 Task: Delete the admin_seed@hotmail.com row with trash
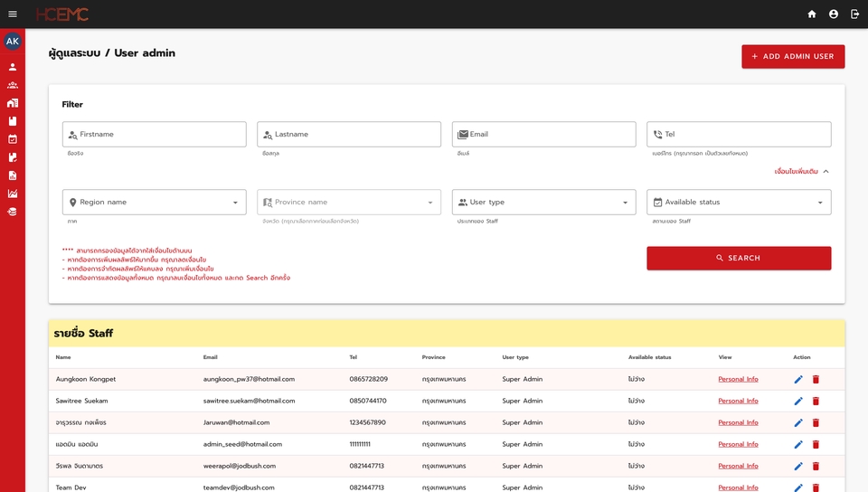click(816, 444)
